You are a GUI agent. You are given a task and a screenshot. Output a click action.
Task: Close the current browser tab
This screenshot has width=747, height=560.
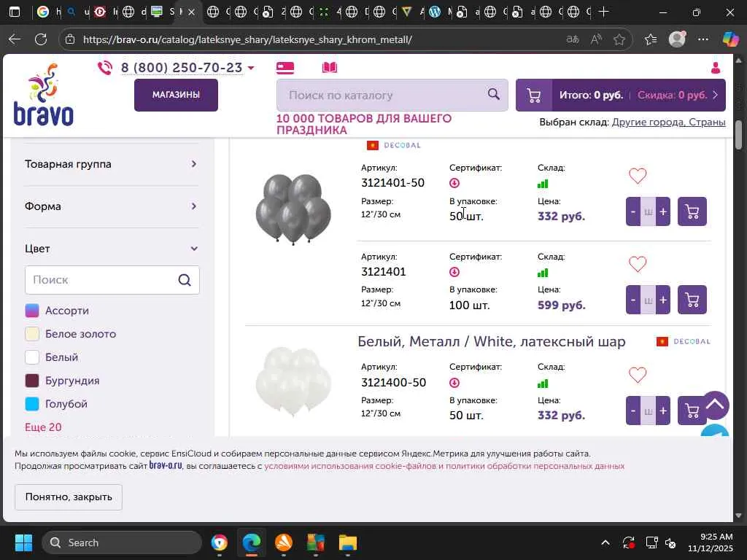192,12
